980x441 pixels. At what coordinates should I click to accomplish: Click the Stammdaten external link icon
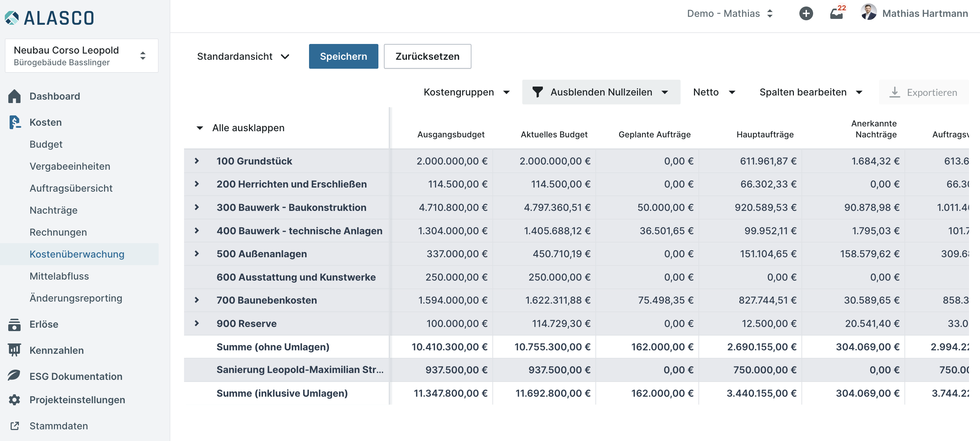tap(14, 426)
